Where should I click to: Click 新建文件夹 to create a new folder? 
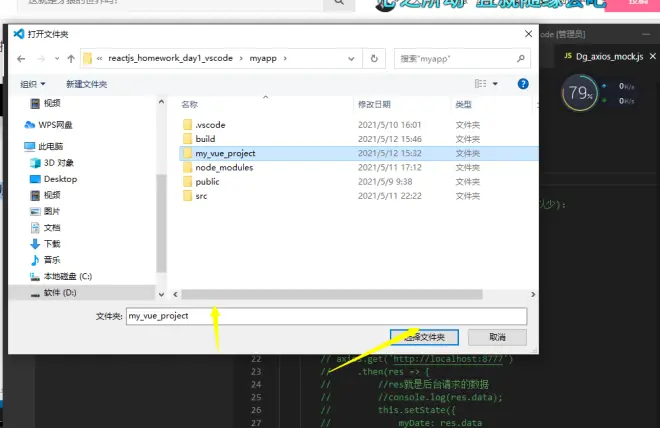[86, 84]
